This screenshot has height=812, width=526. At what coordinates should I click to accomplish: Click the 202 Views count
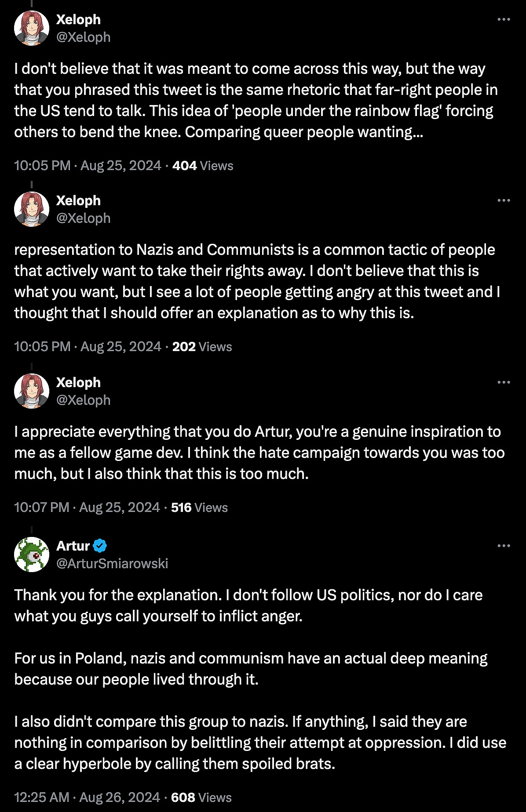(202, 347)
